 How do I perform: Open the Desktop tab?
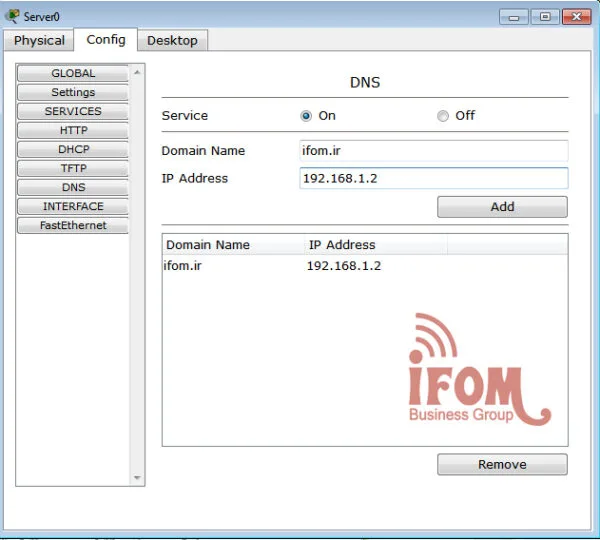pyautogui.click(x=172, y=40)
